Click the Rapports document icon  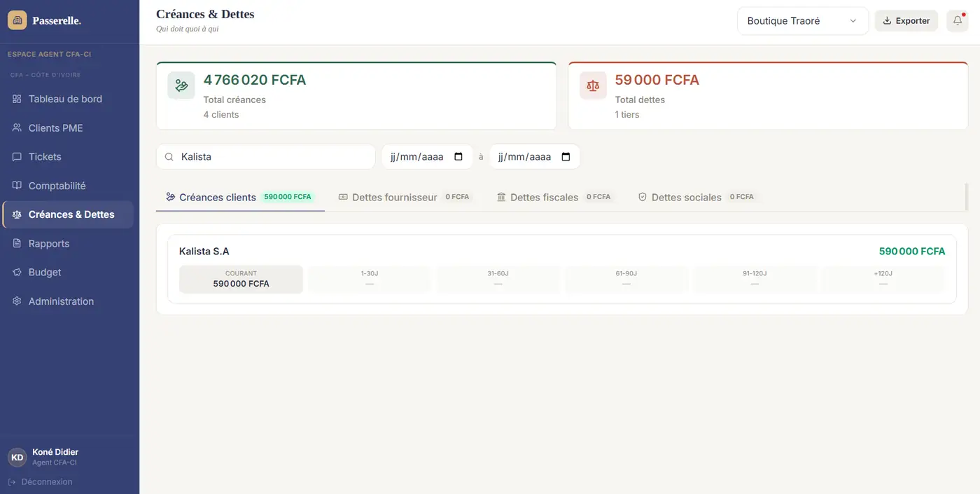[17, 244]
